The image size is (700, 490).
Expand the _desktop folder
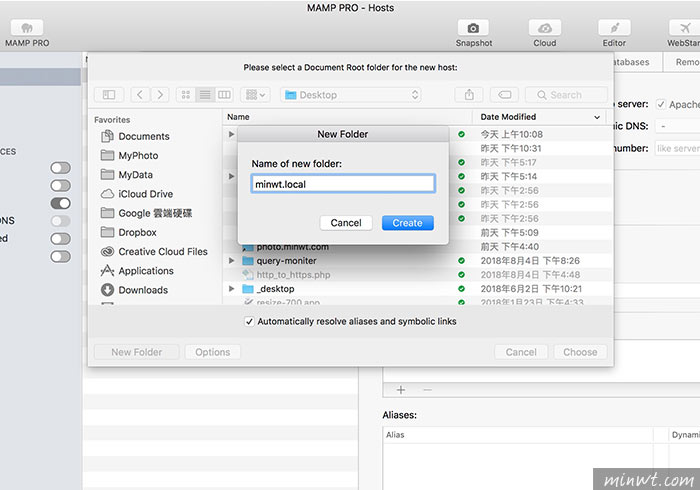[231, 289]
